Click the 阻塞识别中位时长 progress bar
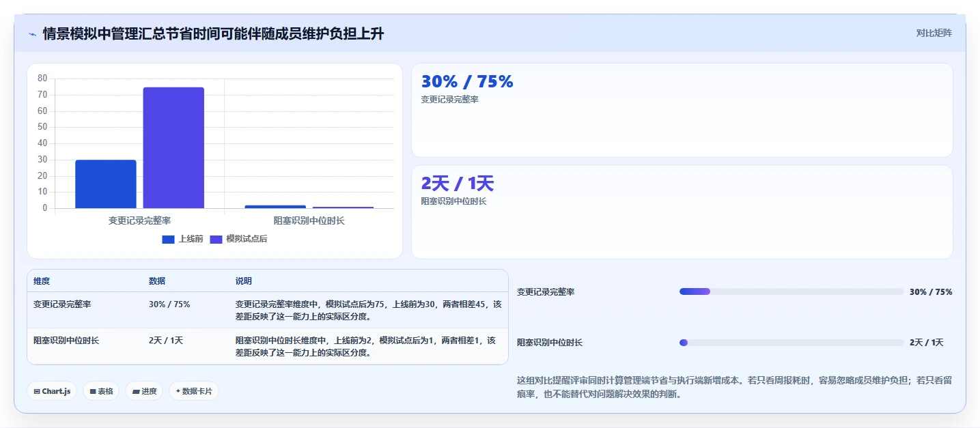The width and height of the screenshot is (980, 428). (x=792, y=343)
